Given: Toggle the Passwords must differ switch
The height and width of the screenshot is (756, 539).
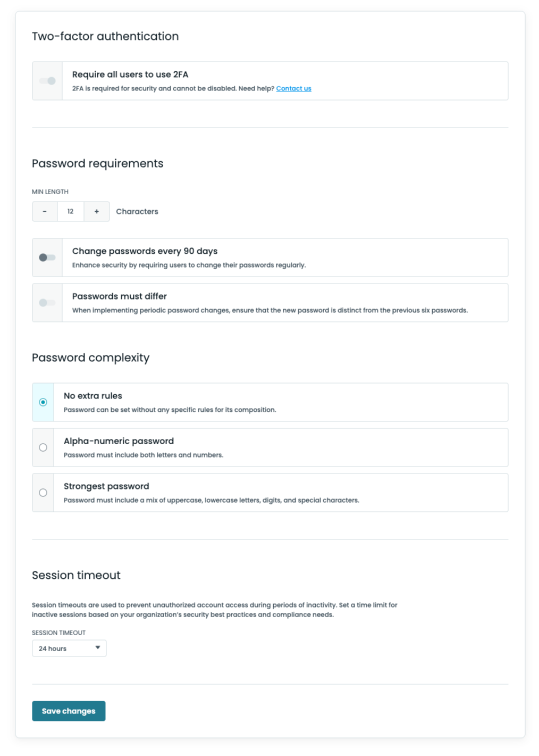Looking at the screenshot, I should (47, 303).
